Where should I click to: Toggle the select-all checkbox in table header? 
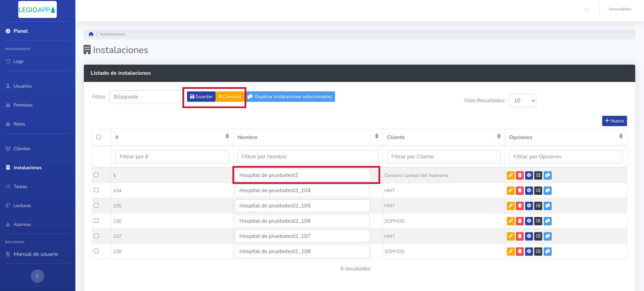[99, 137]
